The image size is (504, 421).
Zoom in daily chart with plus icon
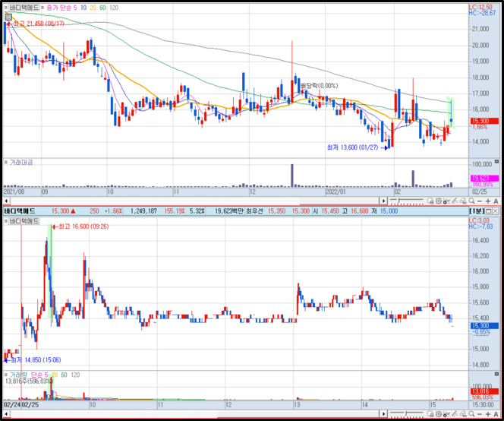pos(488,201)
